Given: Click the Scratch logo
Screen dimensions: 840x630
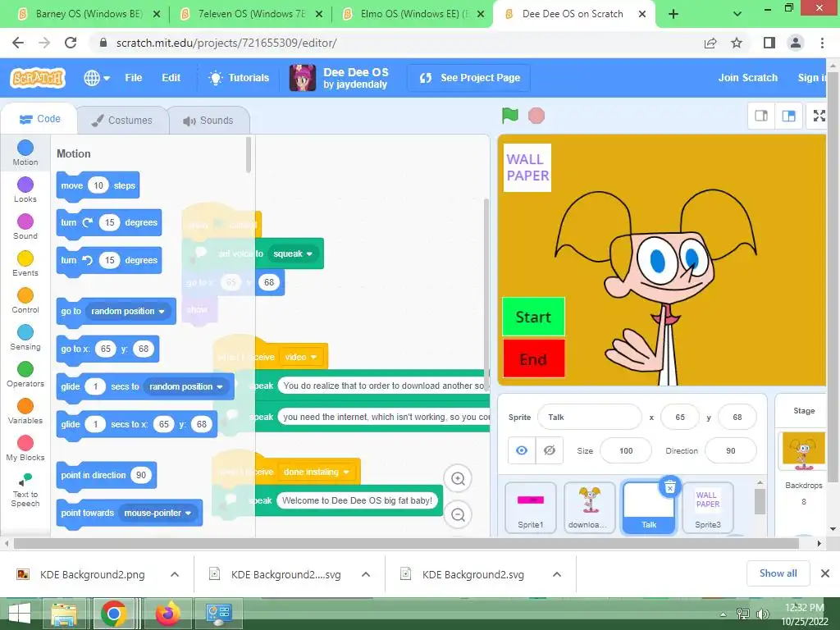Looking at the screenshot, I should point(38,78).
